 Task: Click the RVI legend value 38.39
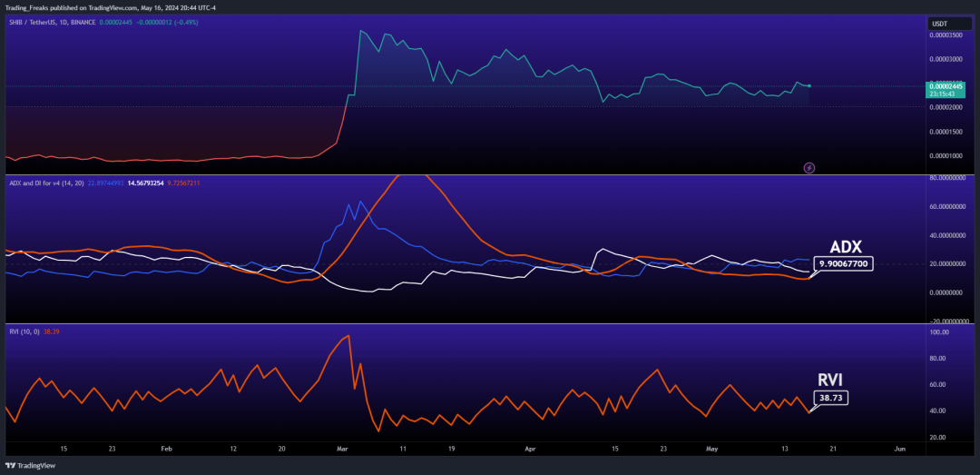coord(51,332)
